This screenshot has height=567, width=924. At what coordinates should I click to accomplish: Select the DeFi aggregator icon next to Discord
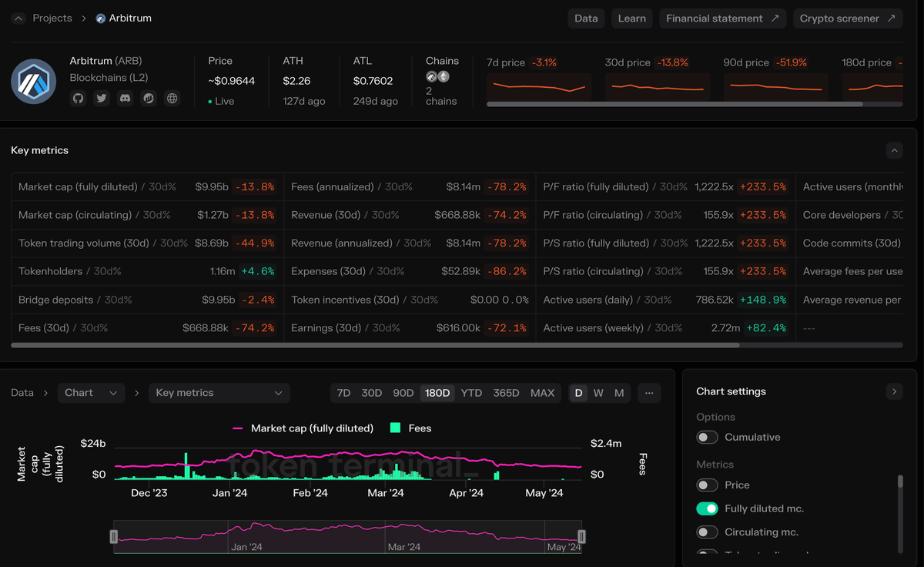[x=147, y=98]
